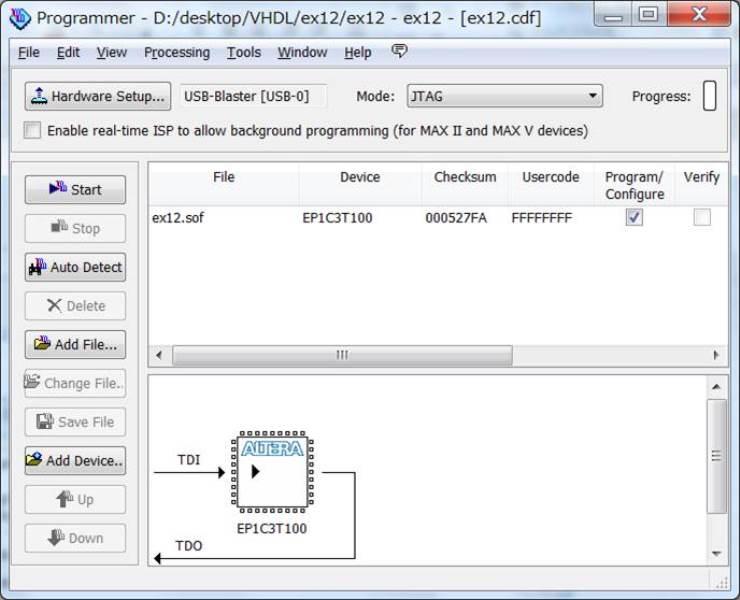Viewport: 740px width, 600px height.
Task: Click checksum value 000527FA
Action: click(x=456, y=218)
